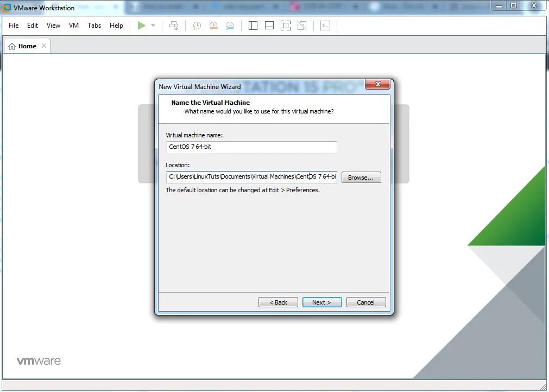
Task: Open the Snapshot Manager wrench icon
Action: pyautogui.click(x=230, y=26)
